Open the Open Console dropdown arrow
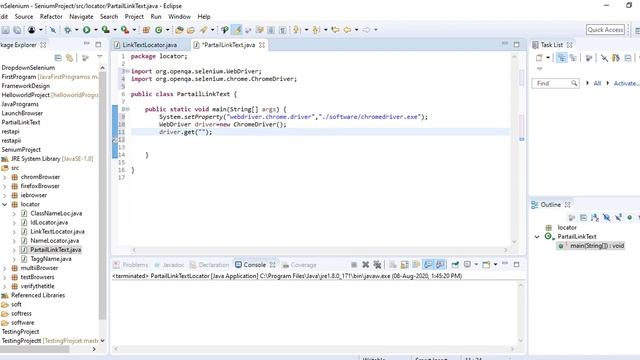Image resolution: width=640 pixels, height=360 pixels. click(x=495, y=265)
